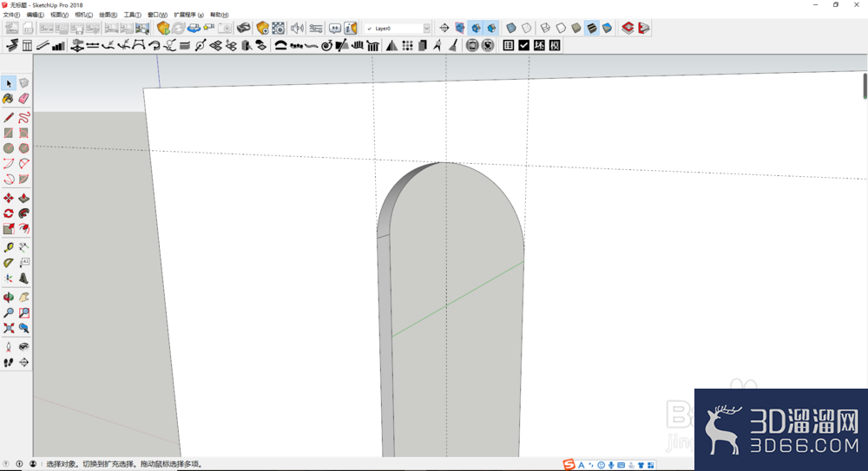Click the vertical scrollbar at right edge
Screen dimensions: 868x471
[x=865, y=86]
